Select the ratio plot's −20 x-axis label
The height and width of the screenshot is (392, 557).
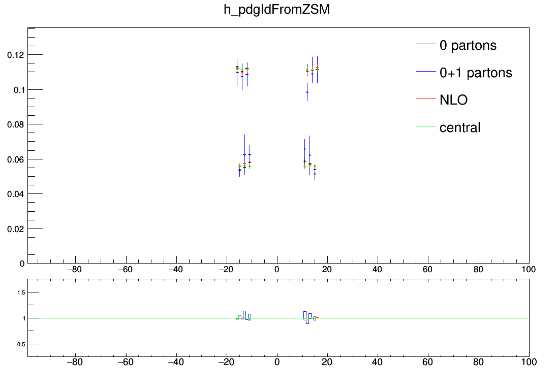pyautogui.click(x=226, y=362)
